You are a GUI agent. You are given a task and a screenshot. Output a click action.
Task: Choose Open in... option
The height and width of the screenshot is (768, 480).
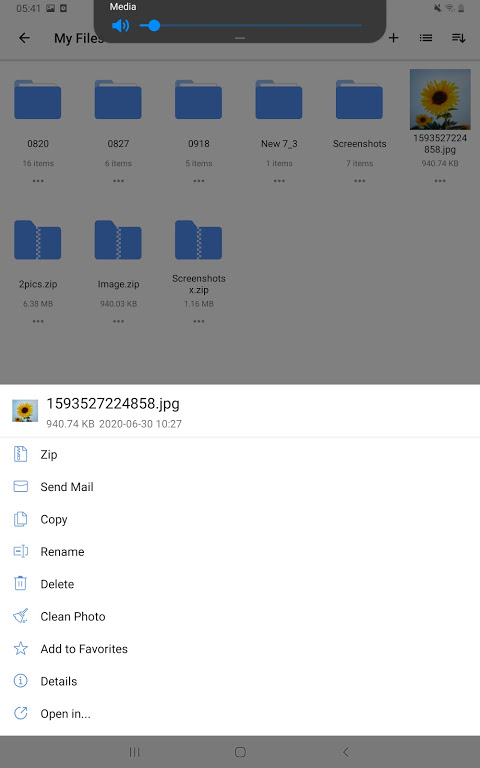pyautogui.click(x=240, y=713)
